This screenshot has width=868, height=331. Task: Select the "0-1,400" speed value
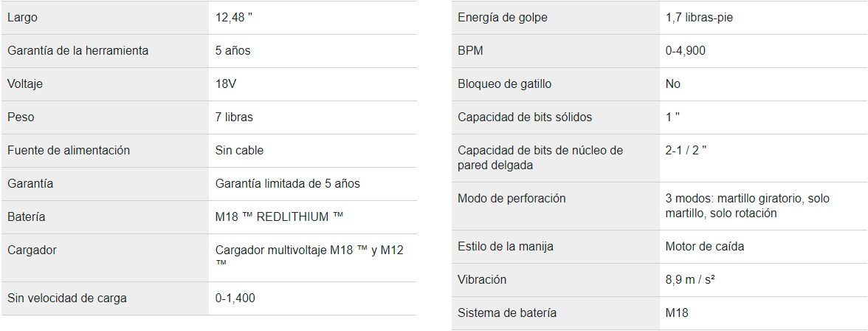235,298
